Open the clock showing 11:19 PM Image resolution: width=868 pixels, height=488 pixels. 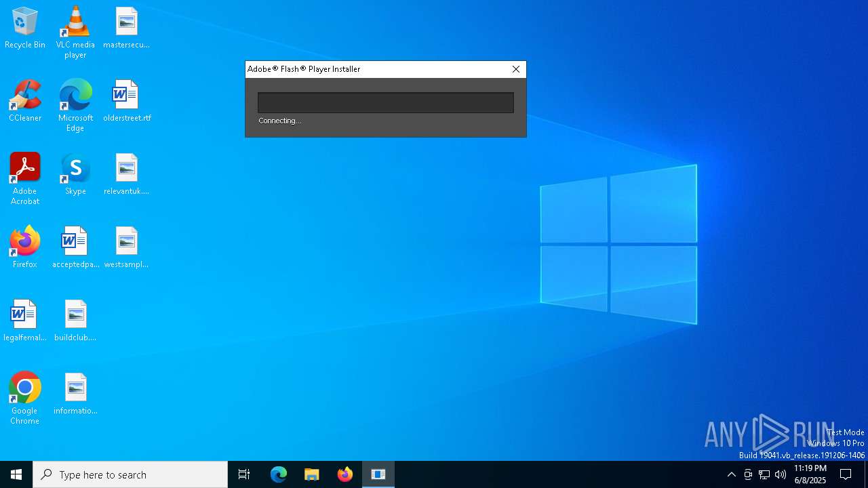(810, 474)
